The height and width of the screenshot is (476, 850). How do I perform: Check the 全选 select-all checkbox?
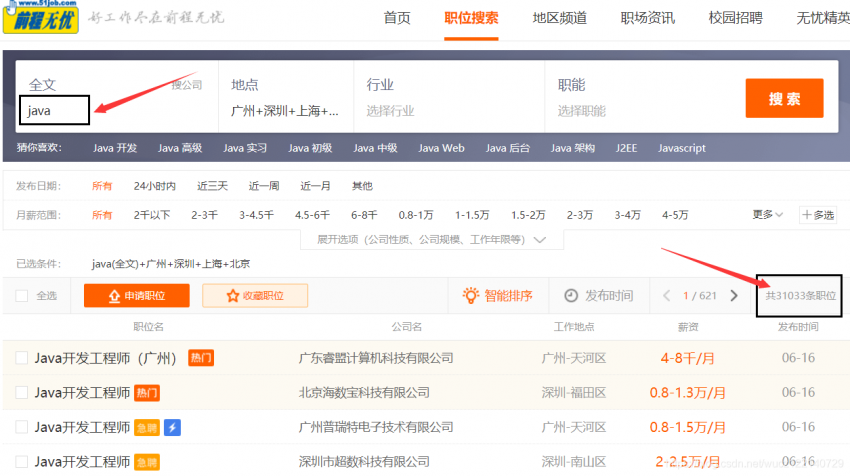(x=22, y=296)
